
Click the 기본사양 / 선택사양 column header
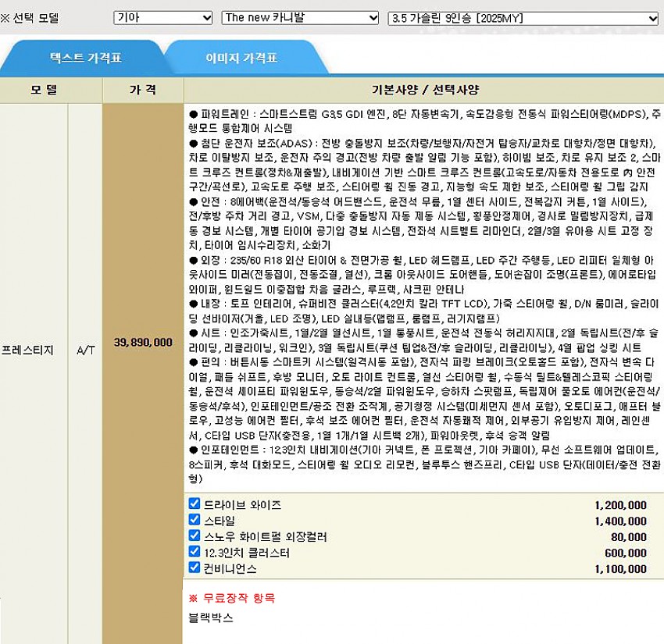(423, 90)
